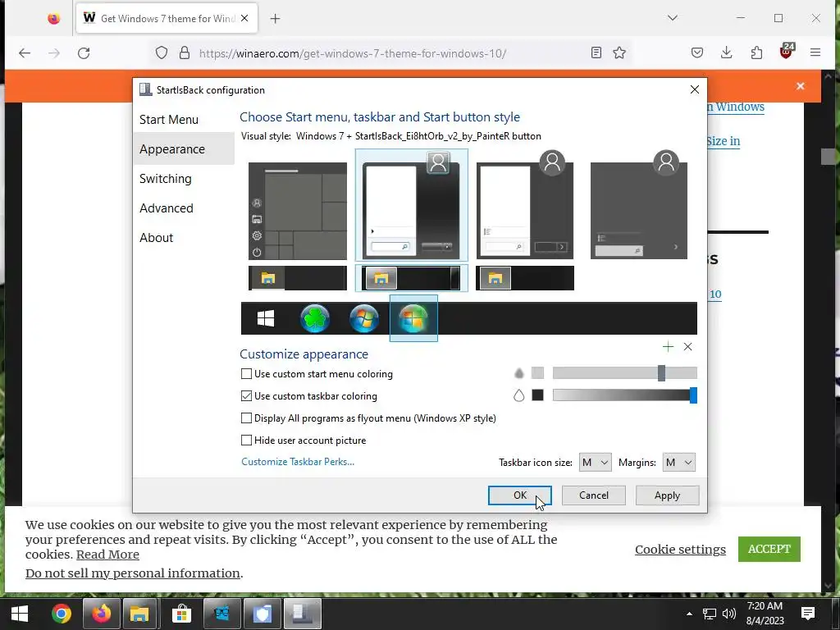Open Taskbar icon size dropdown
Viewport: 840px width, 630px height.
click(596, 463)
